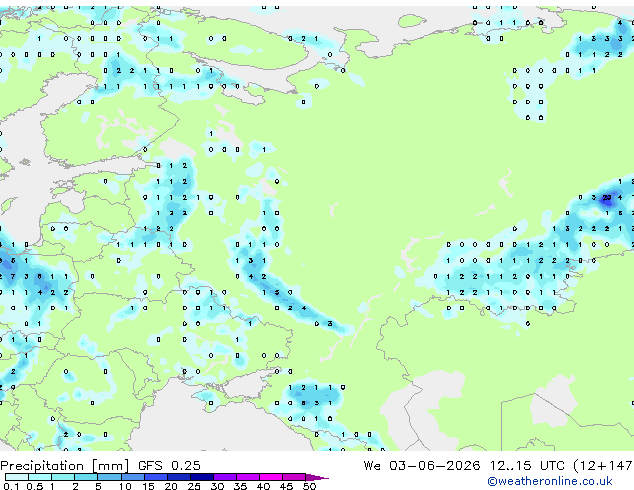634x490 pixels.
Task: Select the violet 30–35 mm legend swatch
Action: [x=225, y=477]
